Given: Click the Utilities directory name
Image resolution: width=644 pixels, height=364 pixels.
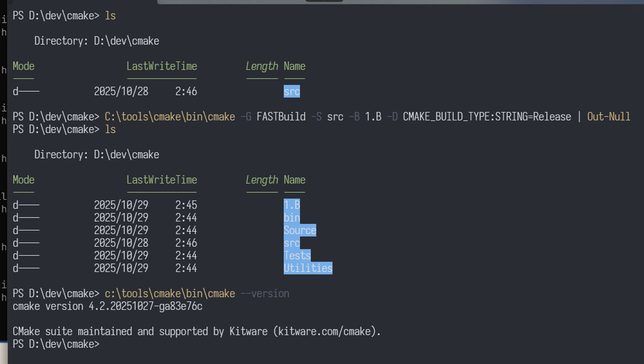Looking at the screenshot, I should coord(308,268).
